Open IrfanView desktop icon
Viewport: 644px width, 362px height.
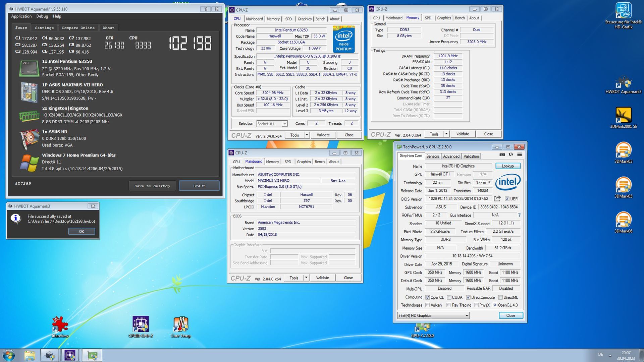[60, 327]
